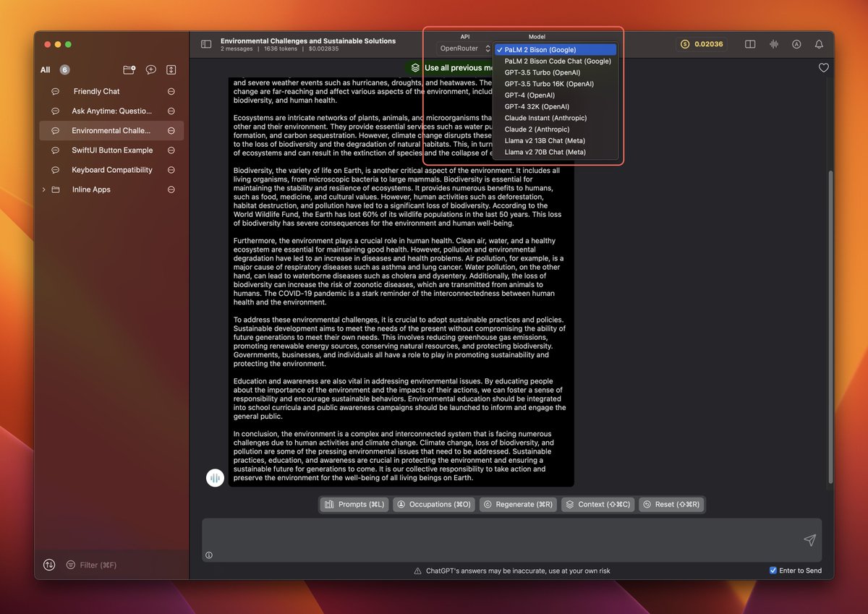Open the Prompts button
The width and height of the screenshot is (868, 614).
(x=354, y=504)
